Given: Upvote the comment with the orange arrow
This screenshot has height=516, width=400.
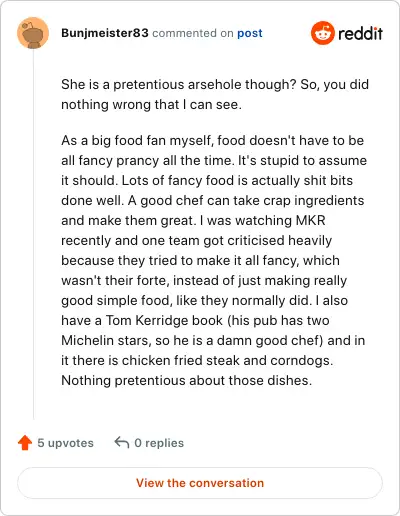Looking at the screenshot, I should click(25, 443).
